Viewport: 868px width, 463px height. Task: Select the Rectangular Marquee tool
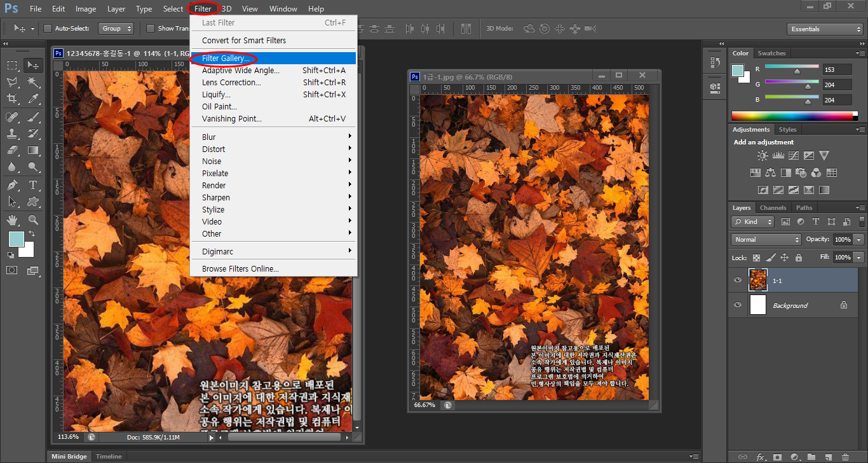click(x=12, y=65)
